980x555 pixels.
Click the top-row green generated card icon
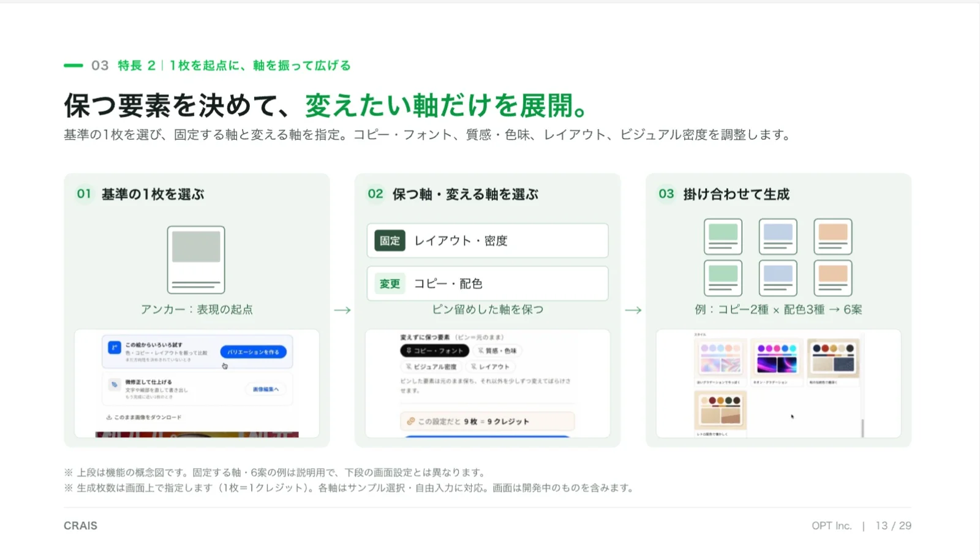point(723,236)
